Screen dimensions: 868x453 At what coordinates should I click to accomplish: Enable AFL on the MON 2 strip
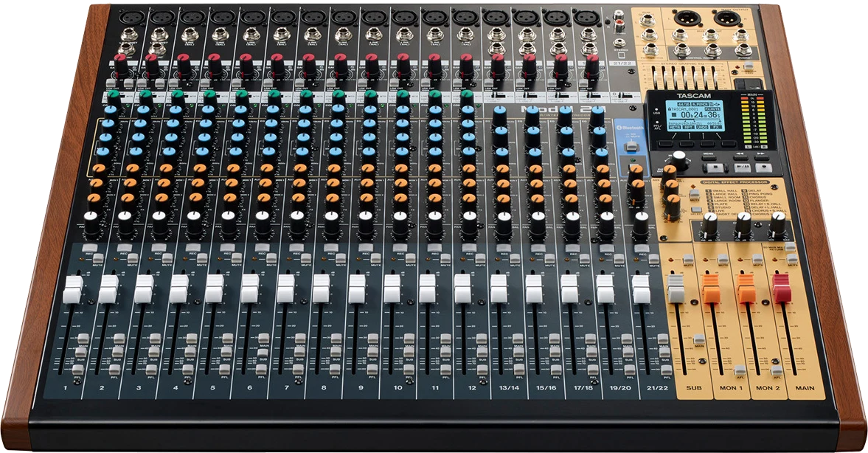coord(776,370)
